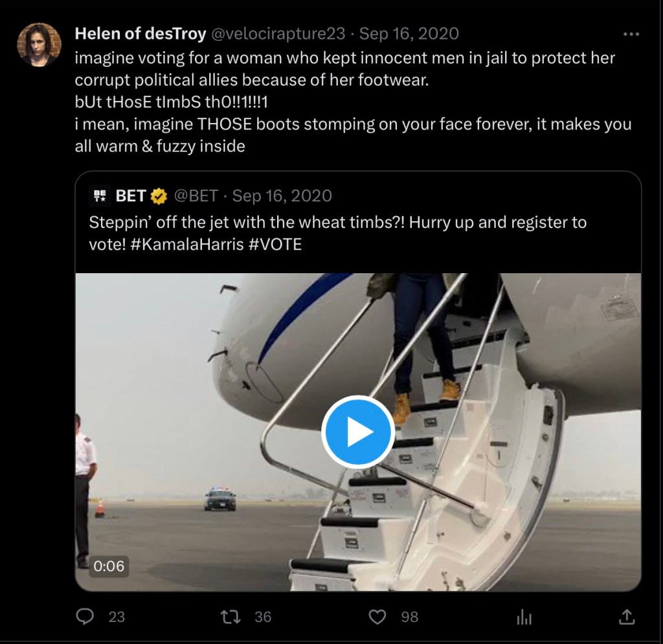
Task: Click the 0:06 video duration badge
Action: tap(109, 566)
